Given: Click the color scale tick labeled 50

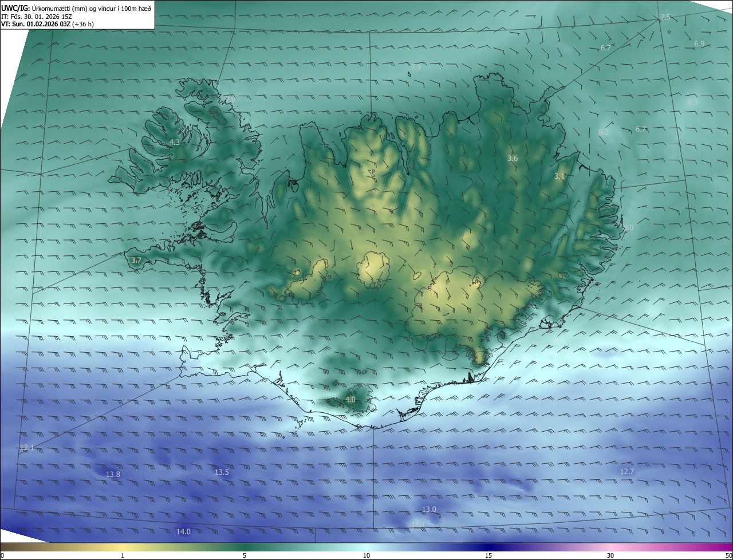Looking at the screenshot, I should (x=728, y=555).
